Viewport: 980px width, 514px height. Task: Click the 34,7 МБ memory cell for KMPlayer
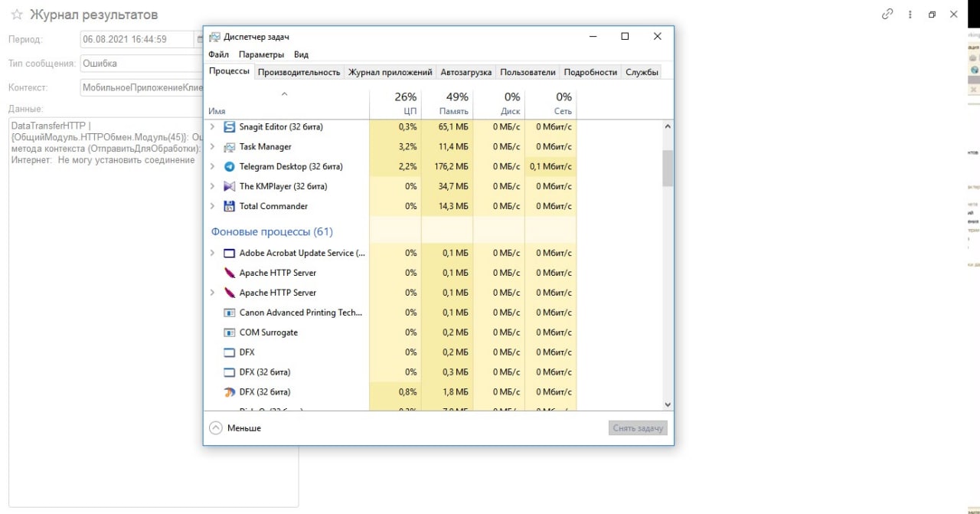[x=447, y=186]
